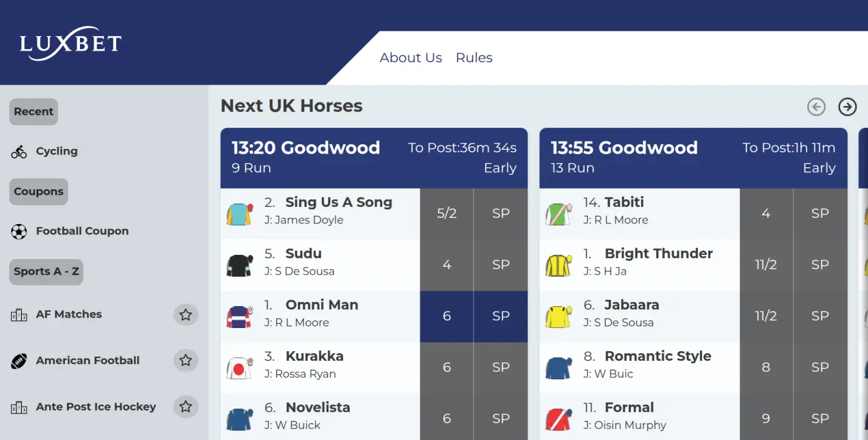Image resolution: width=868 pixels, height=440 pixels.
Task: Select 5/2 odds for Sing Us A Song
Action: (446, 214)
